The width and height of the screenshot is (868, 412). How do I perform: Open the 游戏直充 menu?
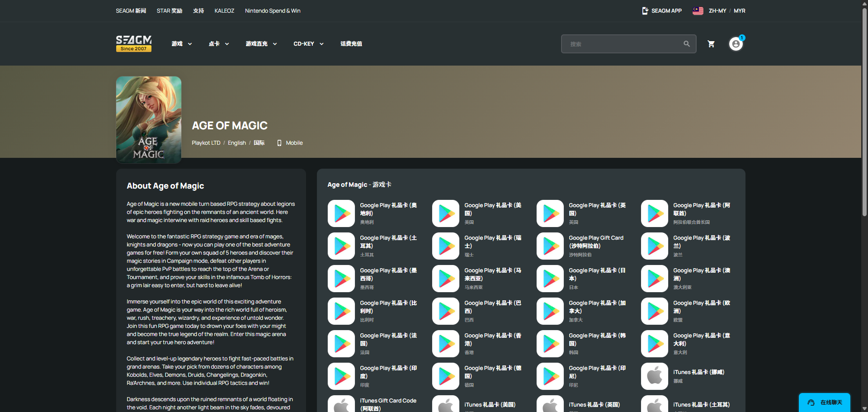pyautogui.click(x=261, y=44)
